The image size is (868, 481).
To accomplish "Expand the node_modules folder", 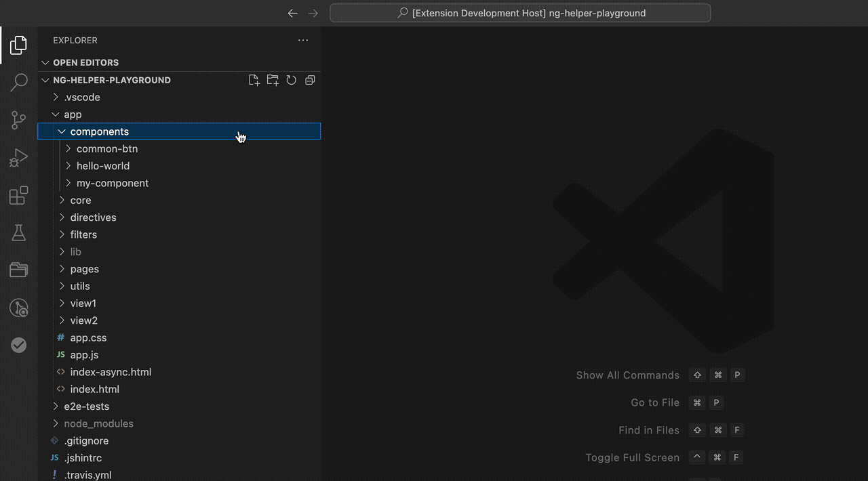I will (x=179, y=423).
